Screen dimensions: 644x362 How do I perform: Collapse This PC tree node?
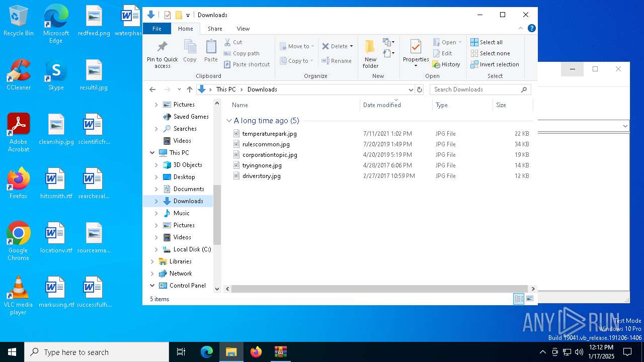(152, 153)
